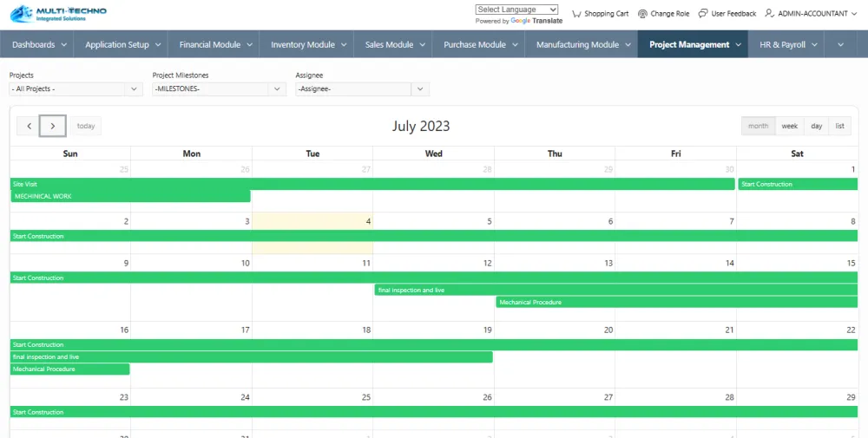868x438 pixels.
Task: Open the Shopping Cart icon
Action: (x=577, y=14)
